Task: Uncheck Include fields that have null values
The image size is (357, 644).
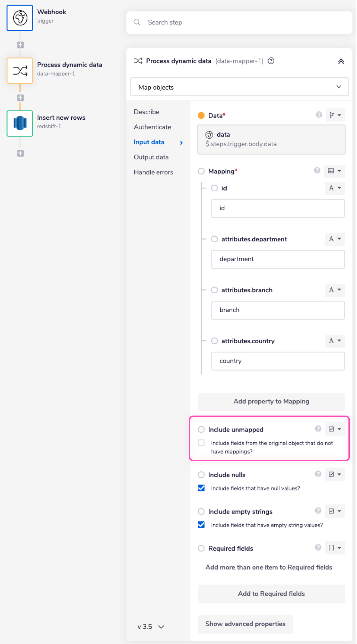Action: click(201, 488)
